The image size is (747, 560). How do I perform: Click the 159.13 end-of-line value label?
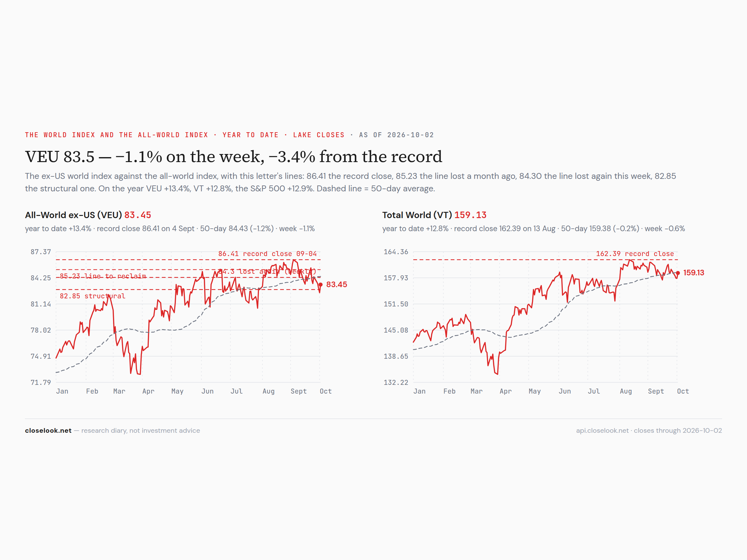click(694, 273)
